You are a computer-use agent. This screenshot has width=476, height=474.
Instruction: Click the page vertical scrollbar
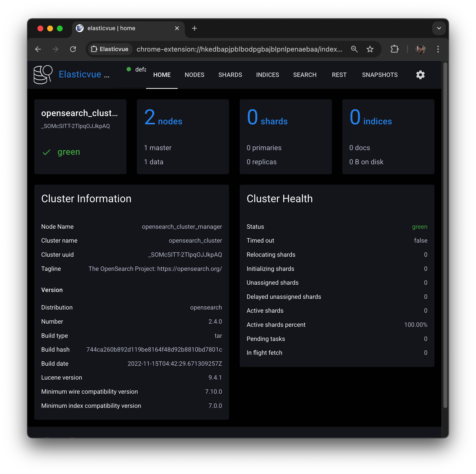(x=445, y=234)
